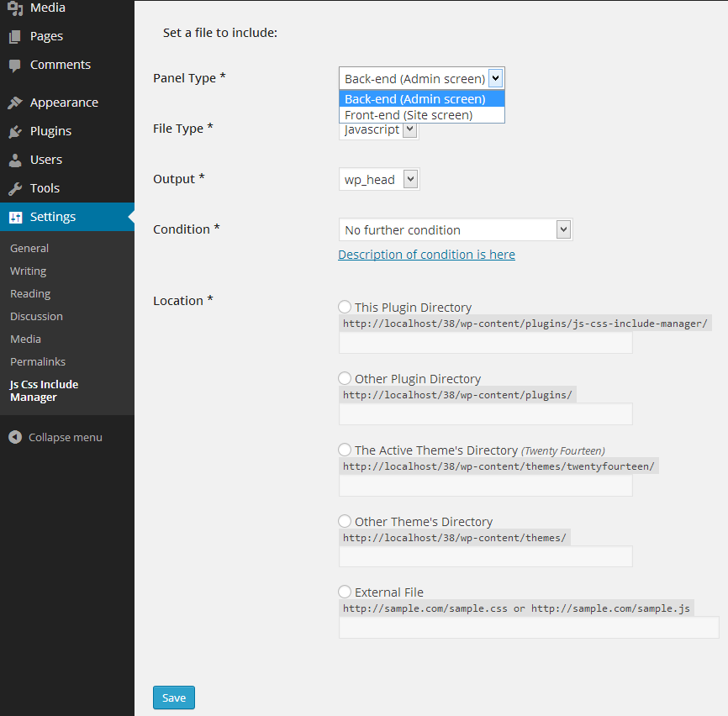
Task: Click the Other Theme's Directory path field
Action: click(486, 556)
